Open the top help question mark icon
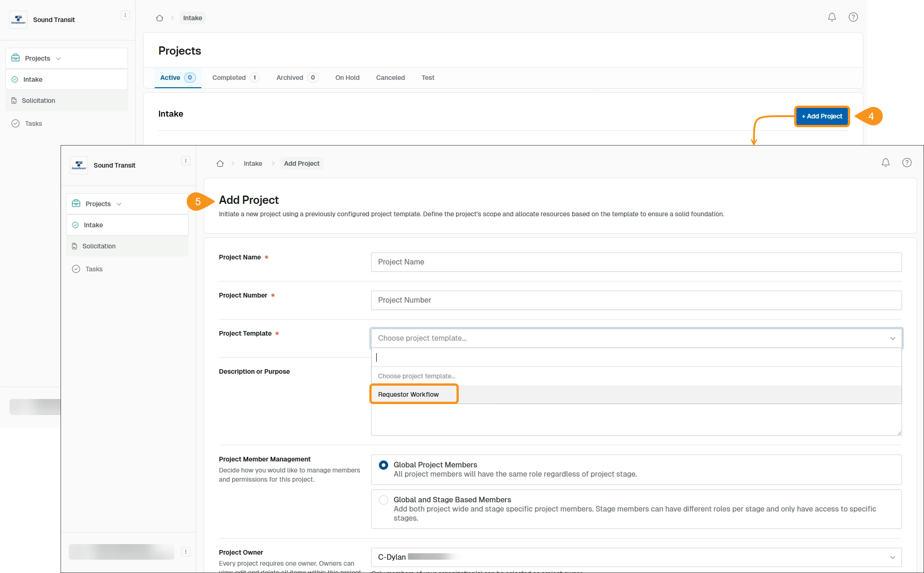 853,17
